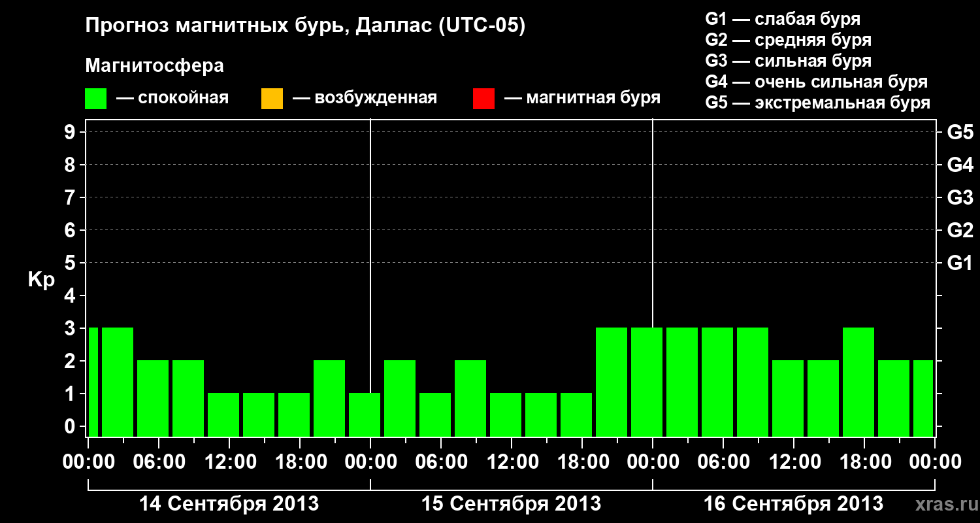The image size is (980, 523).
Task: Select the 'G4 — очень сильная буря' line
Action: pos(817,82)
